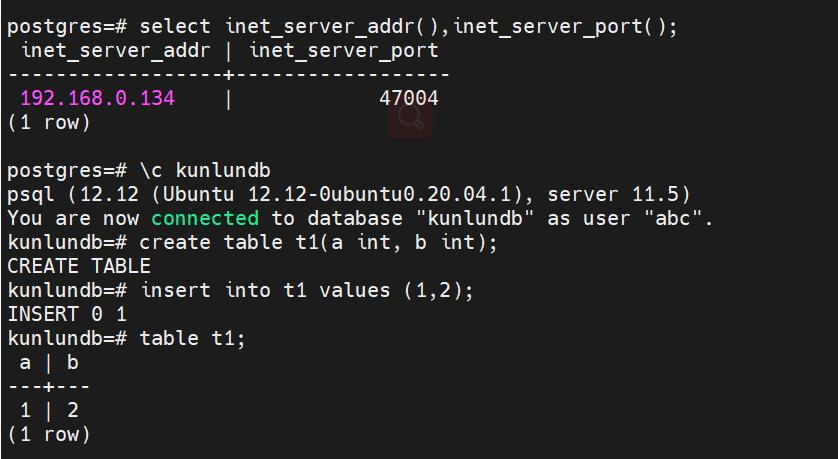Viewport: 838px width, 459px height.
Task: Click the inet_server_port column header
Action: pyautogui.click(x=343, y=50)
